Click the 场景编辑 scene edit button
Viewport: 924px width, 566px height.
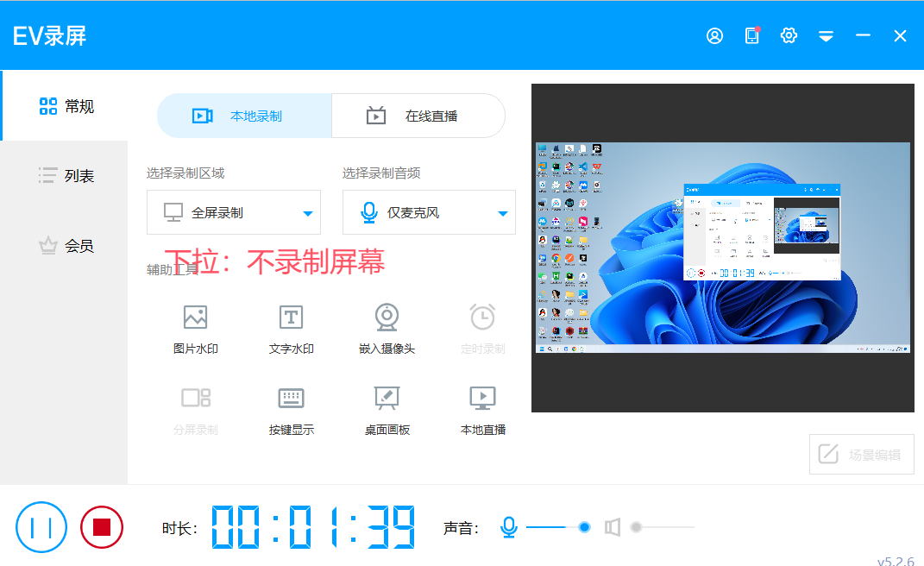click(x=862, y=455)
